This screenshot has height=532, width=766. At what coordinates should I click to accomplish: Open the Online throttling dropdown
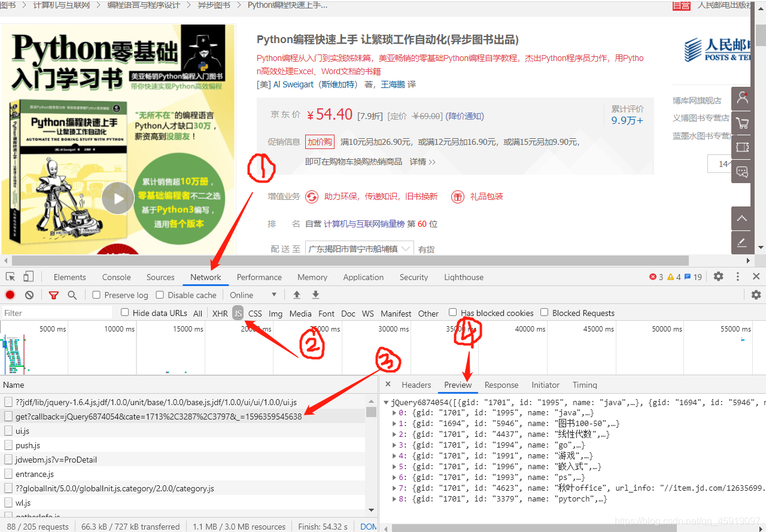coord(253,295)
